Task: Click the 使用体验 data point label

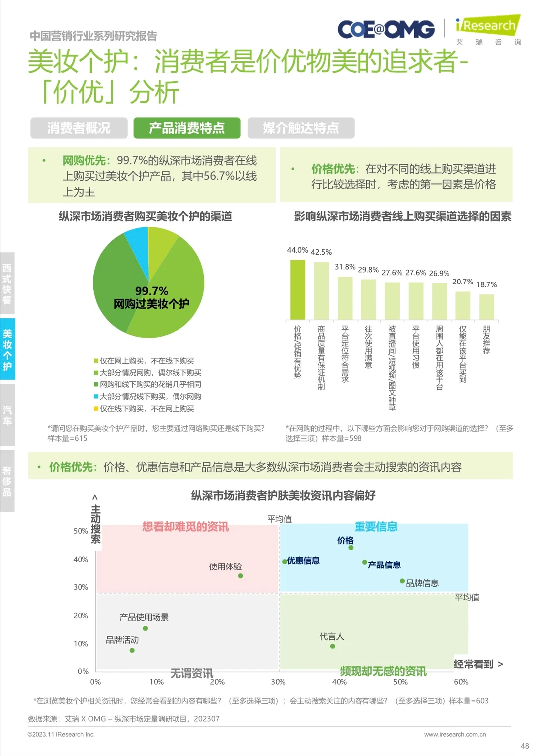Action: (x=225, y=567)
